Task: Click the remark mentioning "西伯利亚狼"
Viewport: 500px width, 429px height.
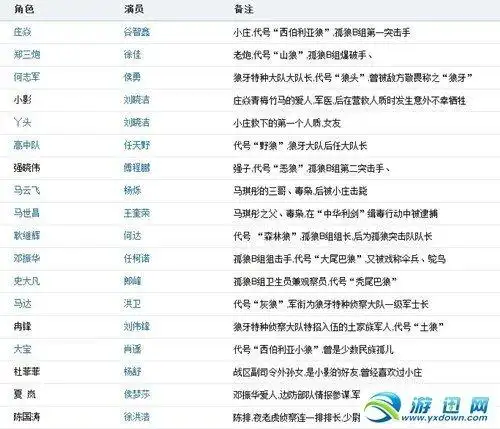Action: click(x=322, y=32)
